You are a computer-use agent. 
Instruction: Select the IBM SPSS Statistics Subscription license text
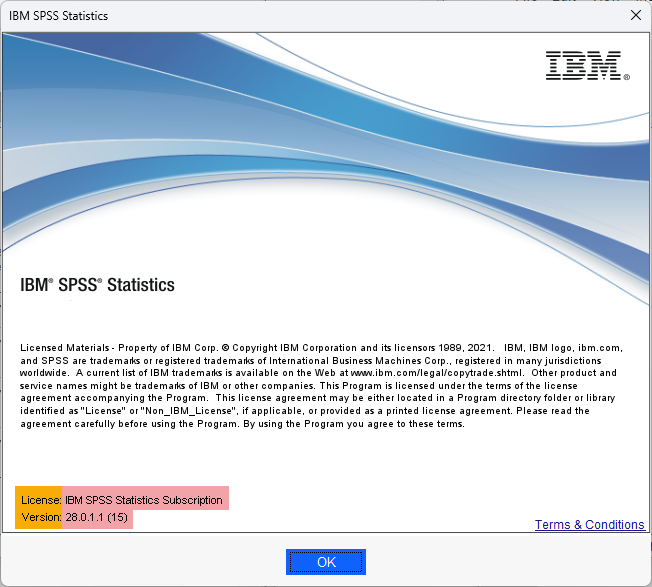tap(144, 500)
